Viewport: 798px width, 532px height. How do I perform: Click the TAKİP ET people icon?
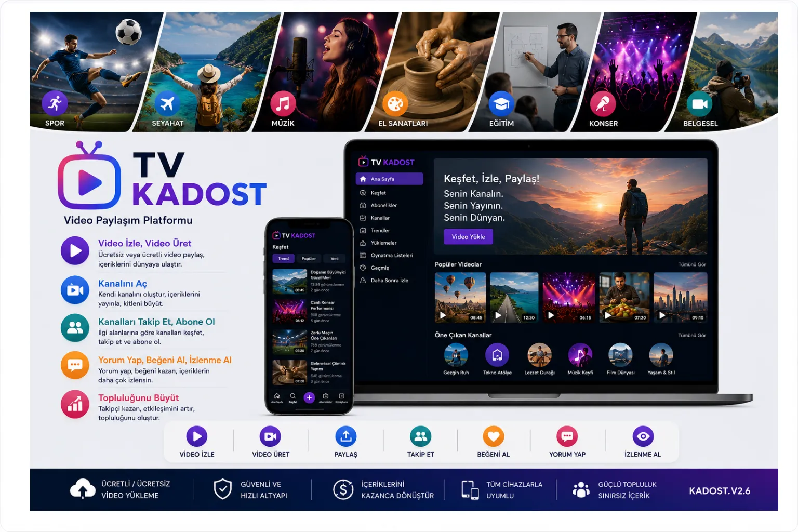coord(420,436)
